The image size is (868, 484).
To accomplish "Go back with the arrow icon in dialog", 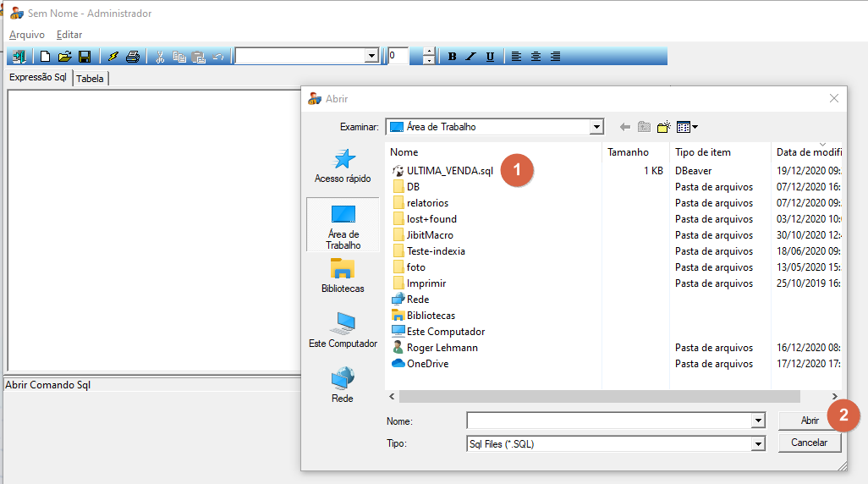I will coord(625,127).
